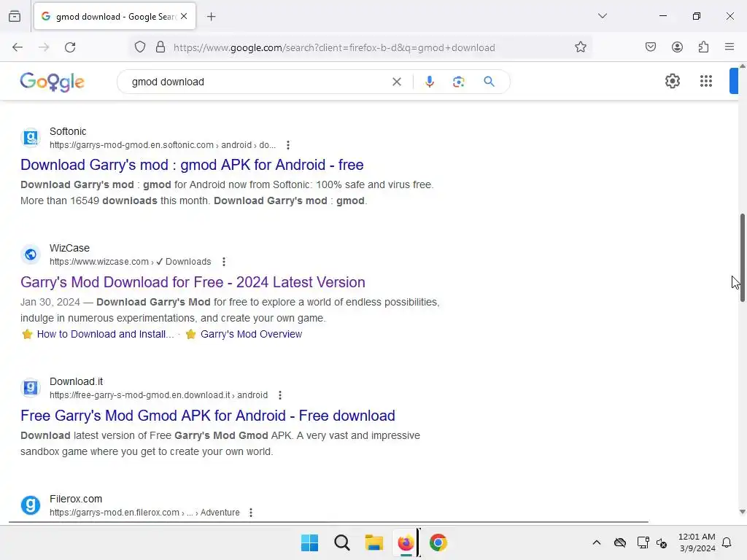Screen dimensions: 747x560
Task: Open Garry's Mod Download for Free link
Action: point(193,282)
